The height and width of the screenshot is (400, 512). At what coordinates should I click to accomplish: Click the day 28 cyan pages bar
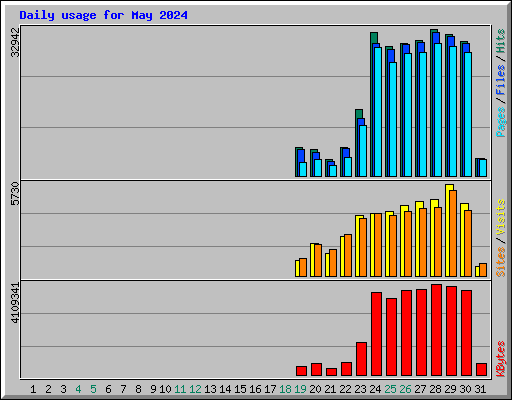coord(438,110)
